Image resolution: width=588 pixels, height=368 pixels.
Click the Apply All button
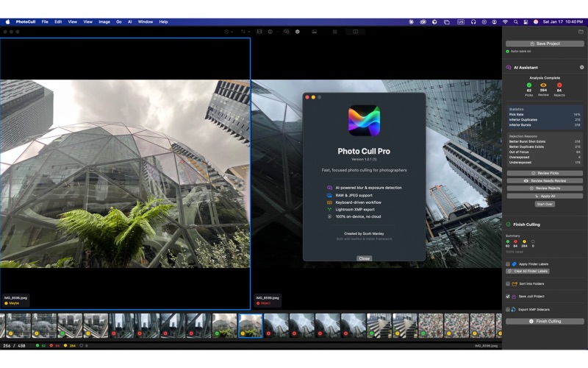tap(545, 196)
